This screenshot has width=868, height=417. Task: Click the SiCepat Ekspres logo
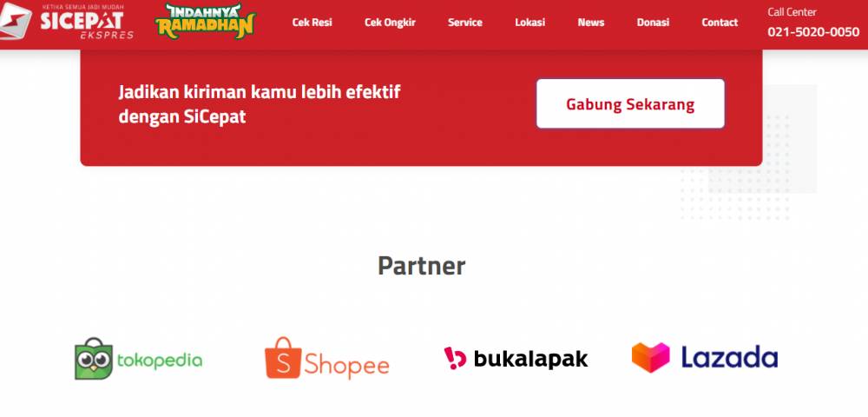pos(67,21)
